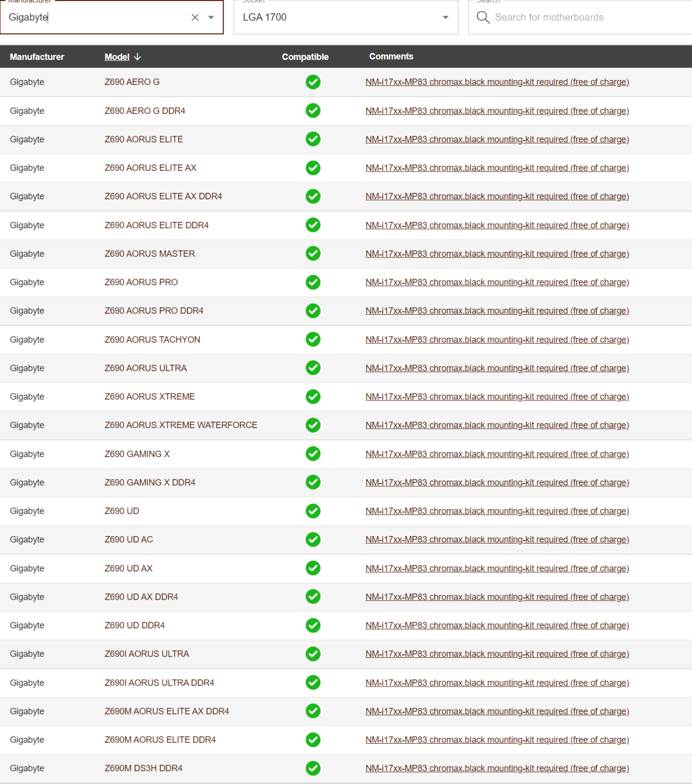Click green checkmark for Z690 AORUS ELITE
The image size is (692, 784).
pyautogui.click(x=313, y=139)
